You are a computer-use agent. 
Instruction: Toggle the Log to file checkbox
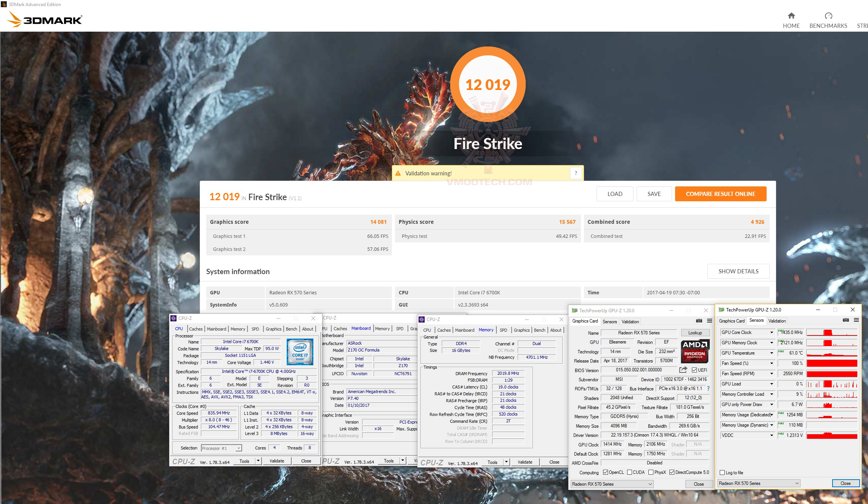coord(722,473)
